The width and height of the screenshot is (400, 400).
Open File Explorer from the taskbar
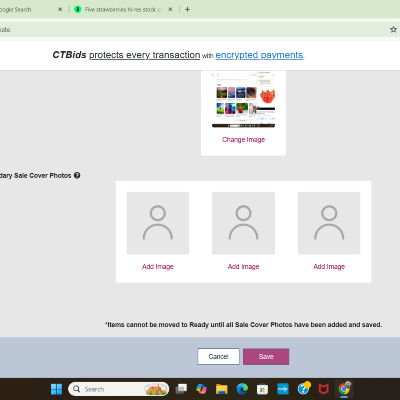point(221,389)
